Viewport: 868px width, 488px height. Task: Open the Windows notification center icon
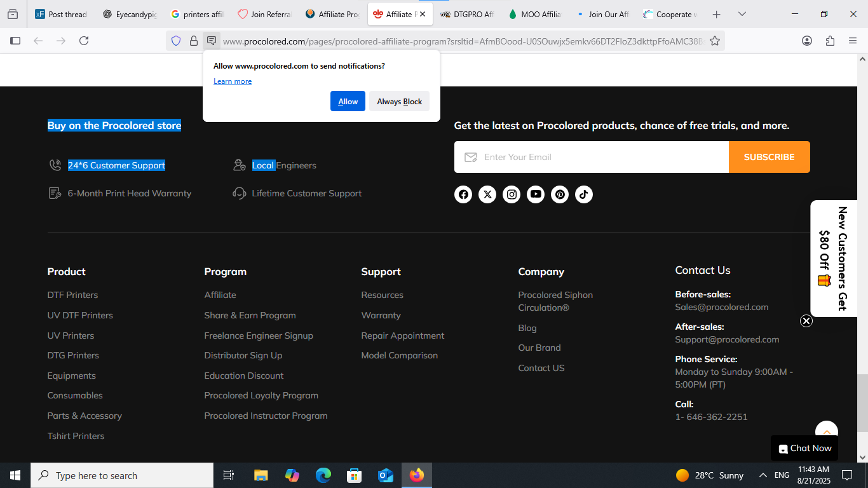tap(847, 475)
